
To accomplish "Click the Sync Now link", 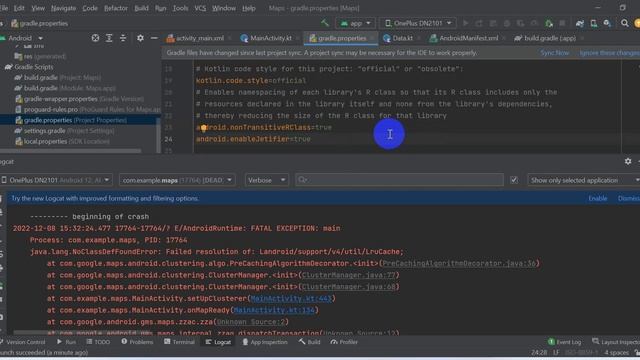I will [x=554, y=53].
